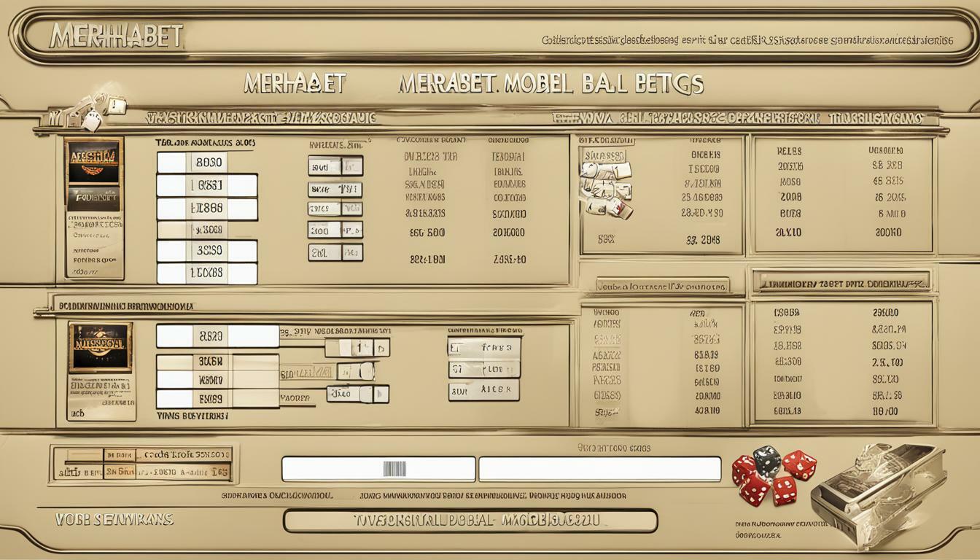
Task: Click the MERABET. MOBEL BAL BETGS heading
Action: coord(551,84)
